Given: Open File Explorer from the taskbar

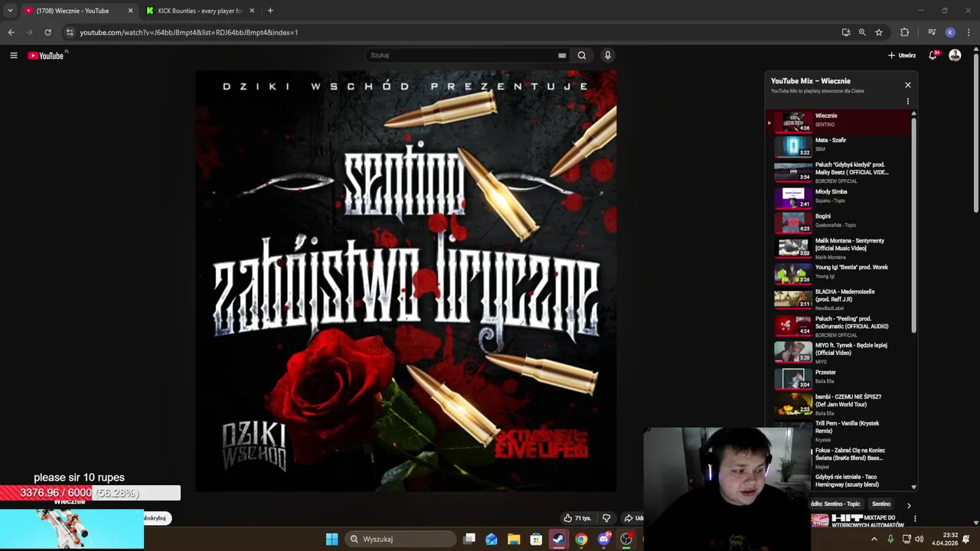Looking at the screenshot, I should tap(514, 539).
